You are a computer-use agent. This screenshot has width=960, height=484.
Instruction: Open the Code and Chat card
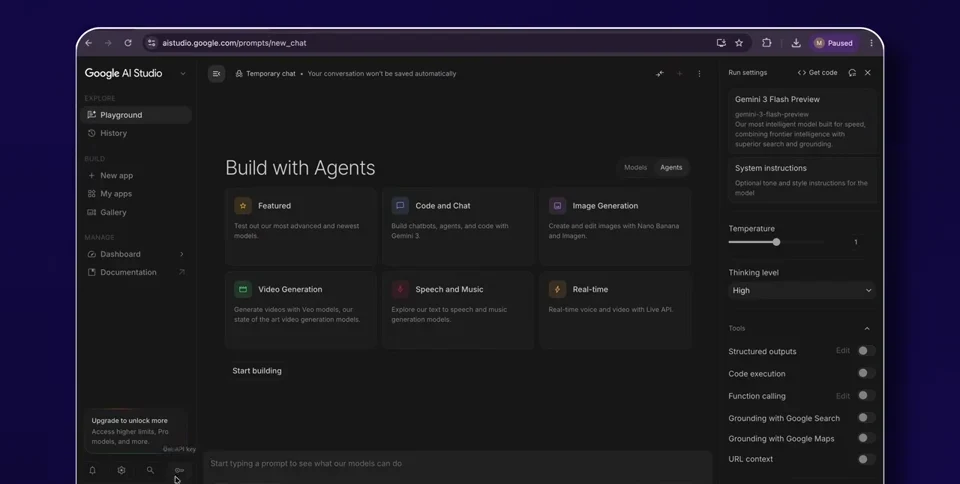pyautogui.click(x=457, y=226)
